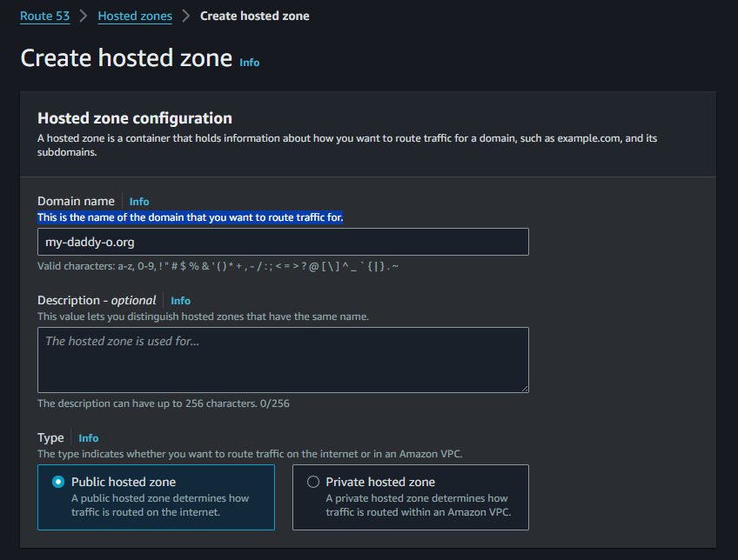Select the Public hosted zone radio button

pos(58,482)
